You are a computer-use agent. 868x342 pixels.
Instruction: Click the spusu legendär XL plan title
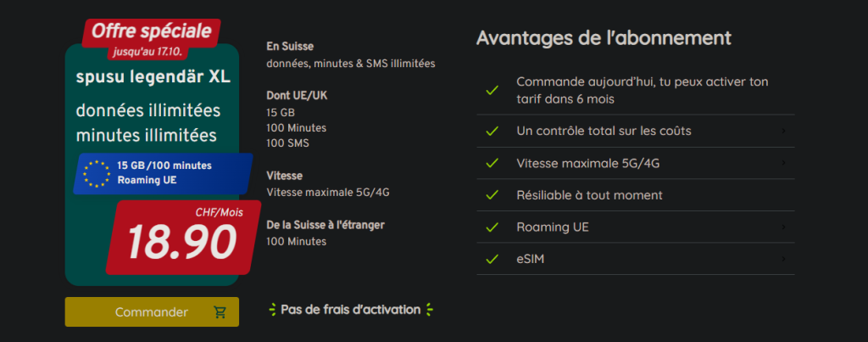pos(153,78)
